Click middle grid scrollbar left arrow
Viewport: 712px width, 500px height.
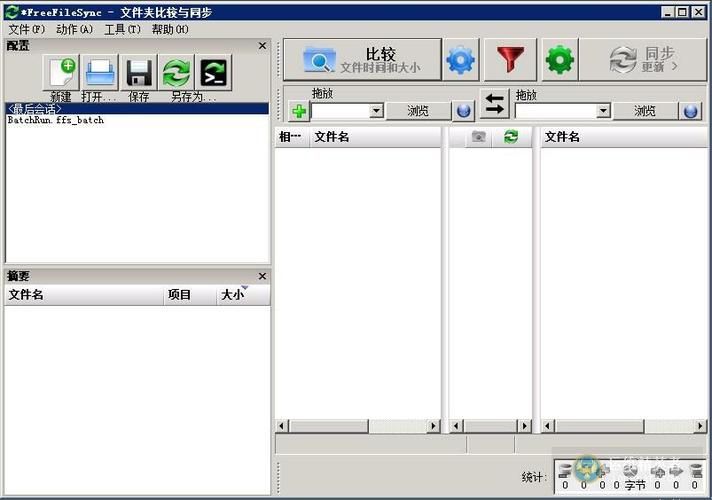(x=456, y=426)
